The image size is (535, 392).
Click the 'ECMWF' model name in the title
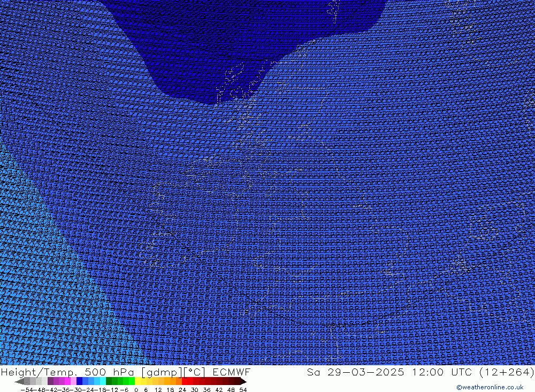tap(232, 372)
